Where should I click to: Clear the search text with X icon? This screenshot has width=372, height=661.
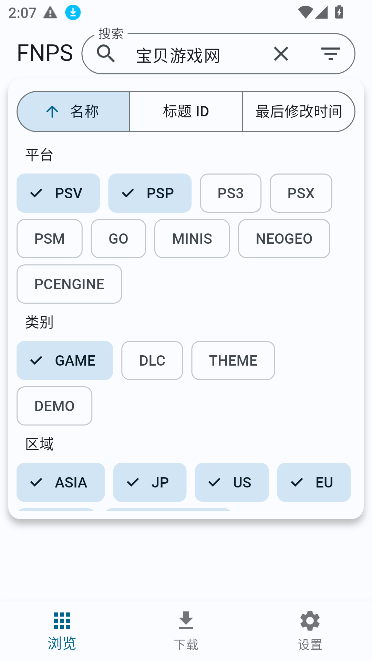pyautogui.click(x=281, y=54)
